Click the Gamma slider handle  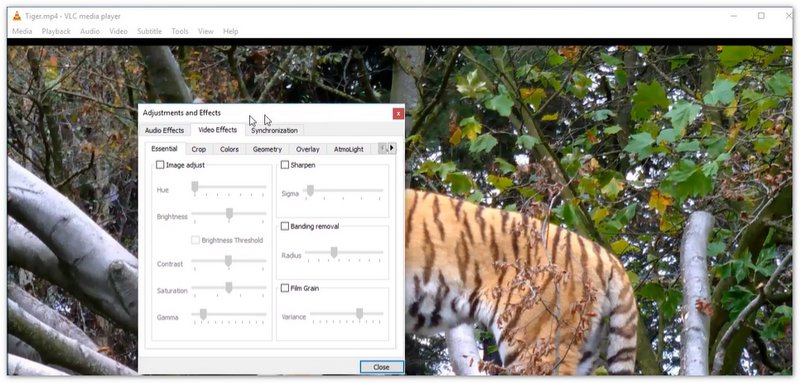pyautogui.click(x=203, y=314)
